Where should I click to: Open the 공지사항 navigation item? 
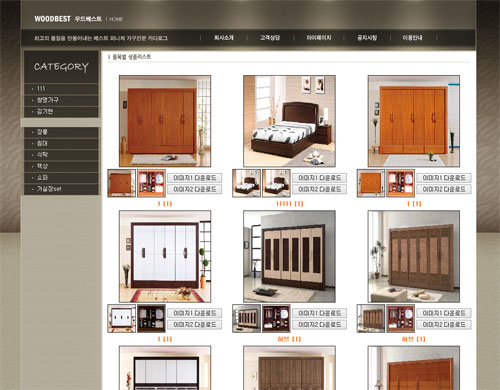(x=367, y=38)
